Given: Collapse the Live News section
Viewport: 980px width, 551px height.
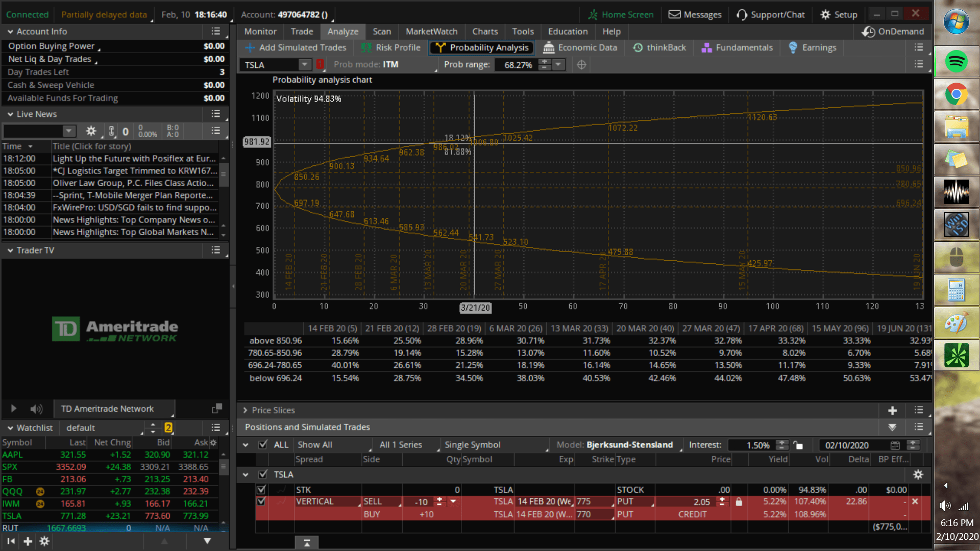Looking at the screenshot, I should pyautogui.click(x=10, y=114).
